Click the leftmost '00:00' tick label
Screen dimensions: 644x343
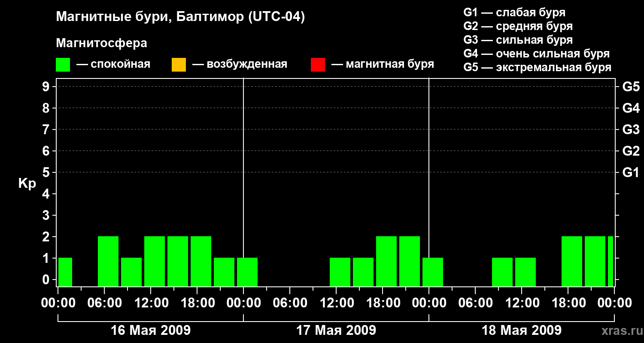point(58,303)
